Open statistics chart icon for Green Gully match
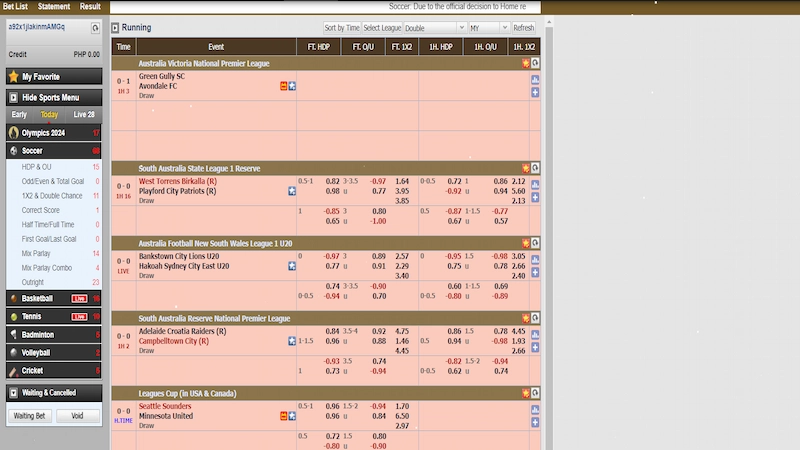800x450 pixels. pyautogui.click(x=535, y=79)
